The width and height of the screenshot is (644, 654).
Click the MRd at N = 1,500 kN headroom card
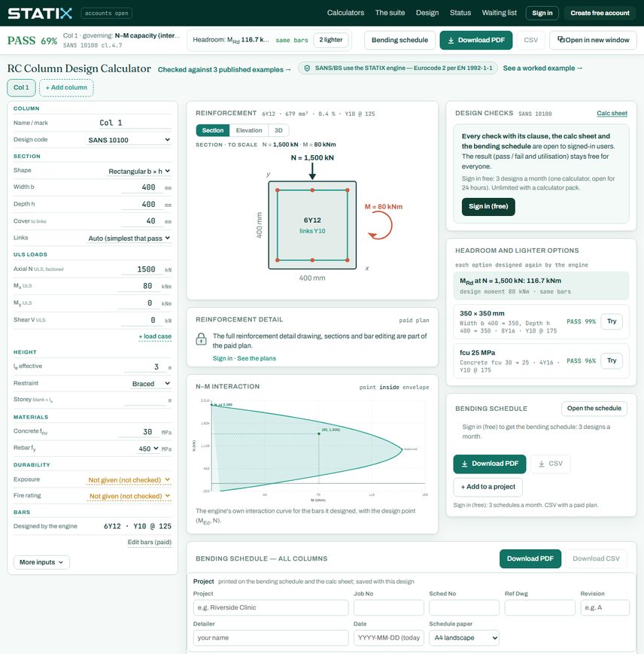(541, 286)
